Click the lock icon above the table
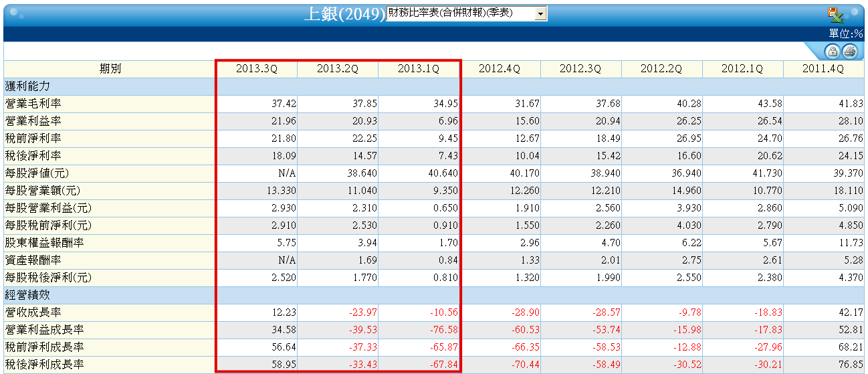The height and width of the screenshot is (374, 868). point(832,52)
